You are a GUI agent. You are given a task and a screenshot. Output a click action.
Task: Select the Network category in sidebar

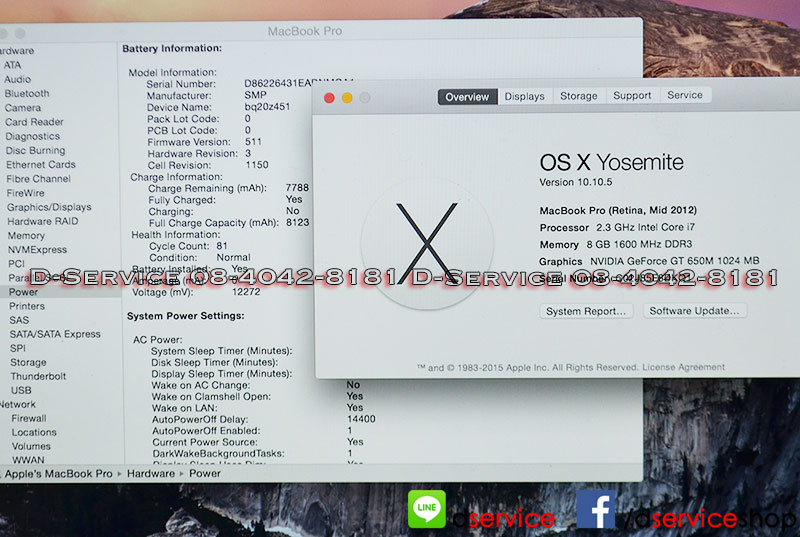pos(18,404)
